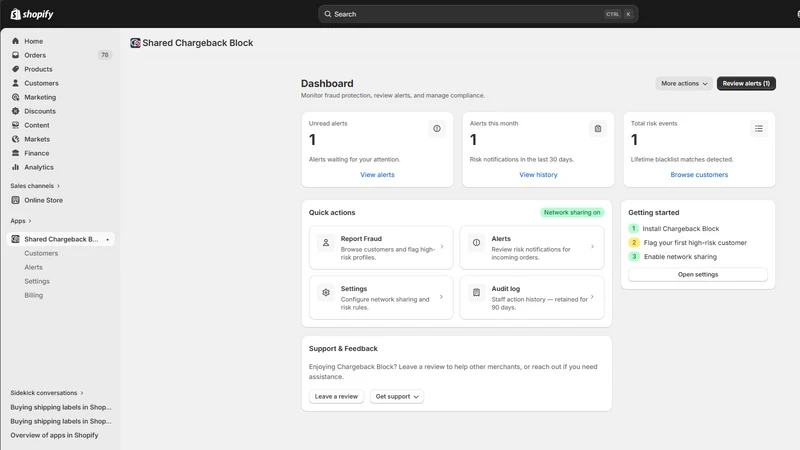Click the pin dot next to Shared Chargeback
Viewport: 800px width, 450px height.
107,239
